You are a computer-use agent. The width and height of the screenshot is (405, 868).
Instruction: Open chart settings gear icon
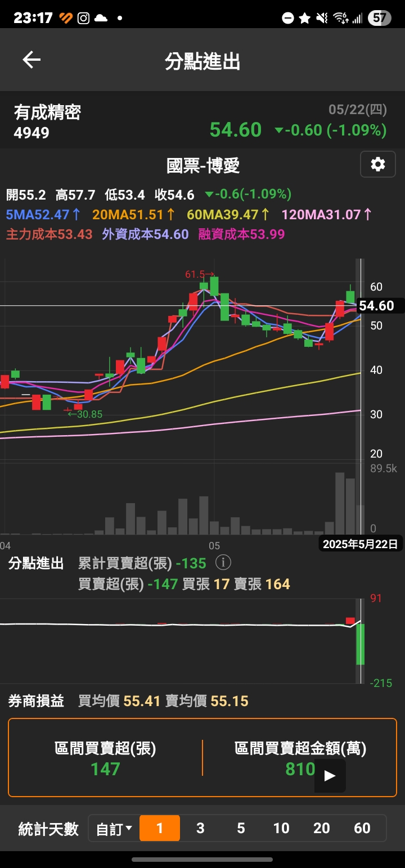pyautogui.click(x=378, y=165)
